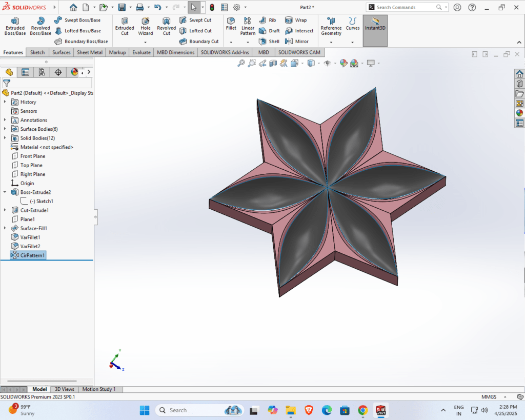Click the Search Commands input field
This screenshot has height=420, width=525.
[405, 7]
